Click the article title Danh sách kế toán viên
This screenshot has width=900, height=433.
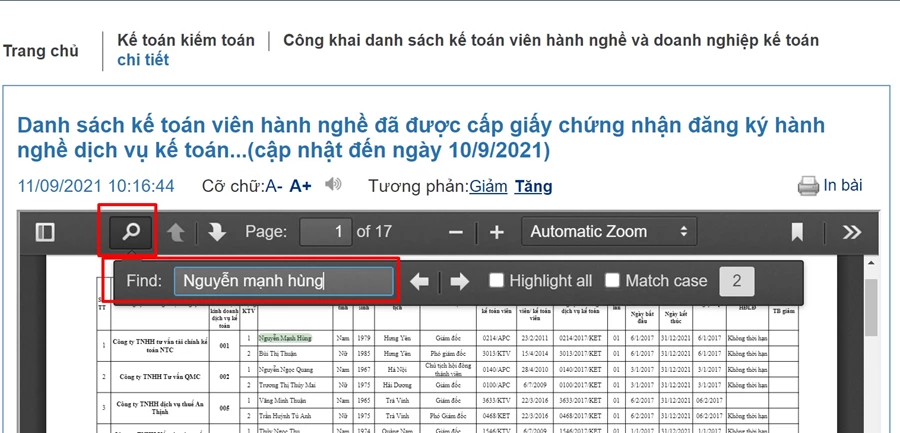coord(421,138)
